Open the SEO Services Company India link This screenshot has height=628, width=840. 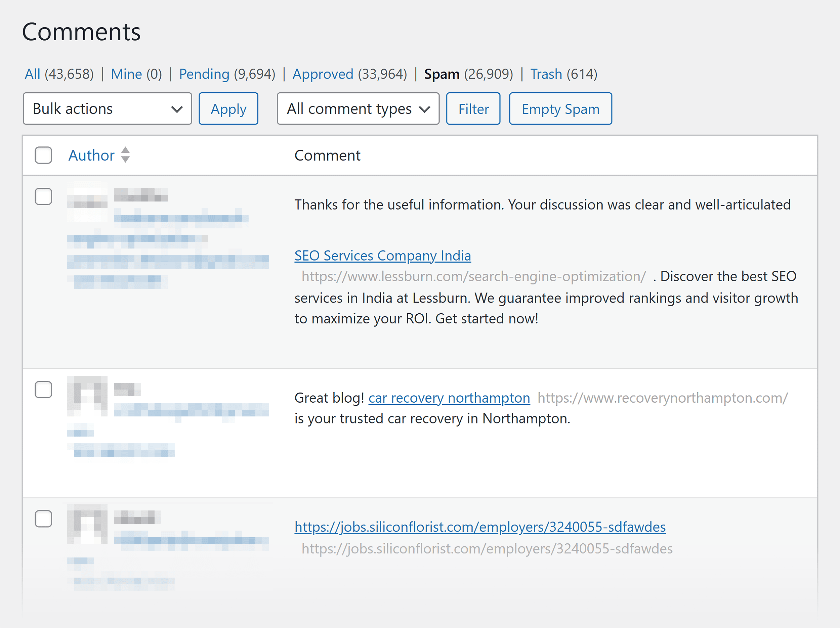coord(382,255)
